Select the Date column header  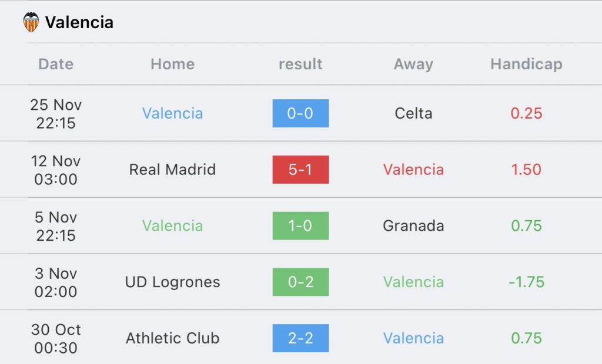tap(56, 64)
